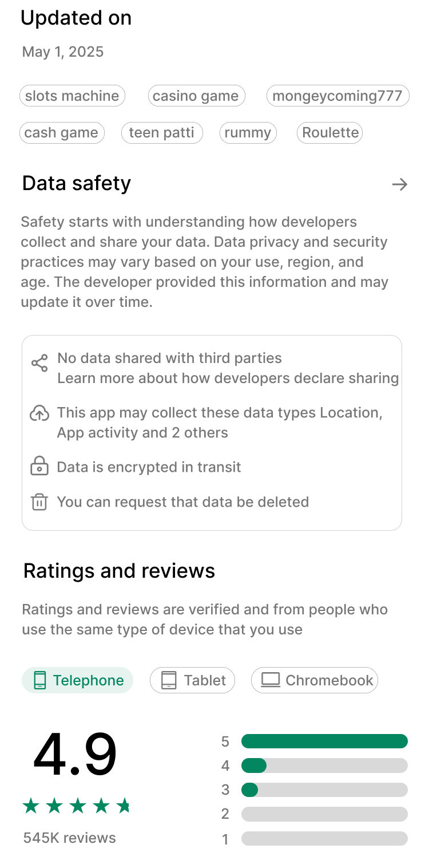This screenshot has width=429, height=868.
Task: Select the Tablet device filter
Action: [192, 680]
